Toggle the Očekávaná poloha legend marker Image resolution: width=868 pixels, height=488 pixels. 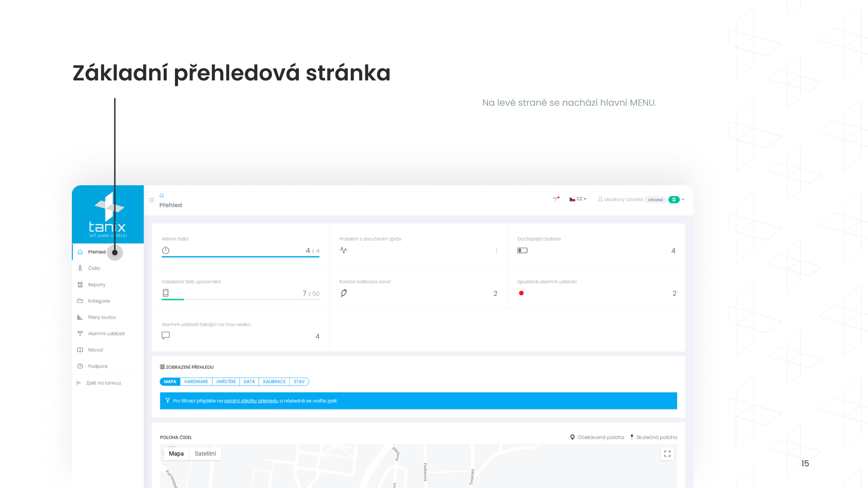572,437
